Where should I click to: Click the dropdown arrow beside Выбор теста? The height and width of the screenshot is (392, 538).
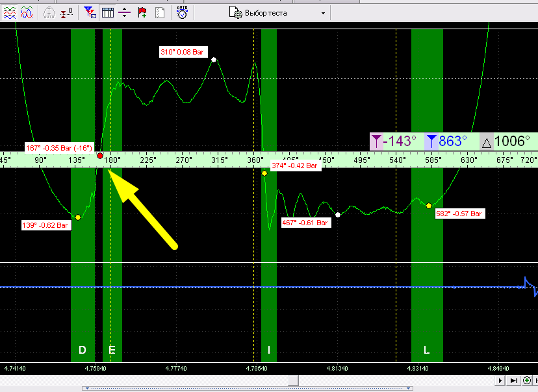pyautogui.click(x=323, y=14)
